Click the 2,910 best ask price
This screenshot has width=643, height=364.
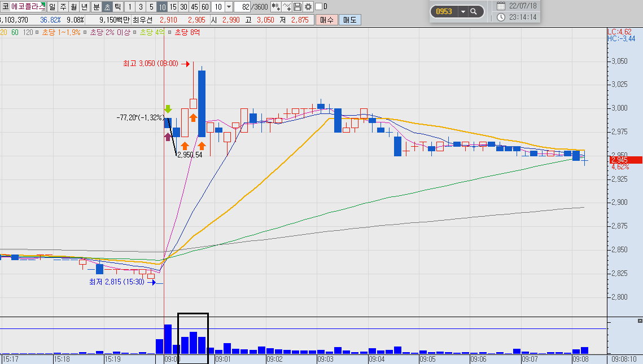click(x=169, y=20)
